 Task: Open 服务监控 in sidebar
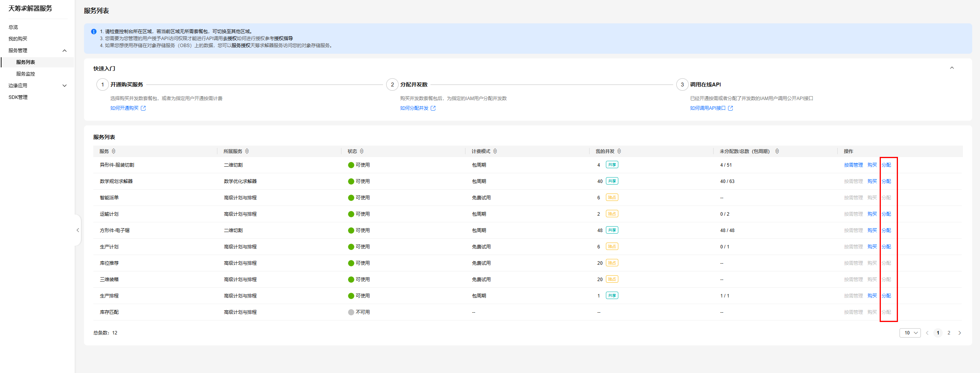click(26, 74)
